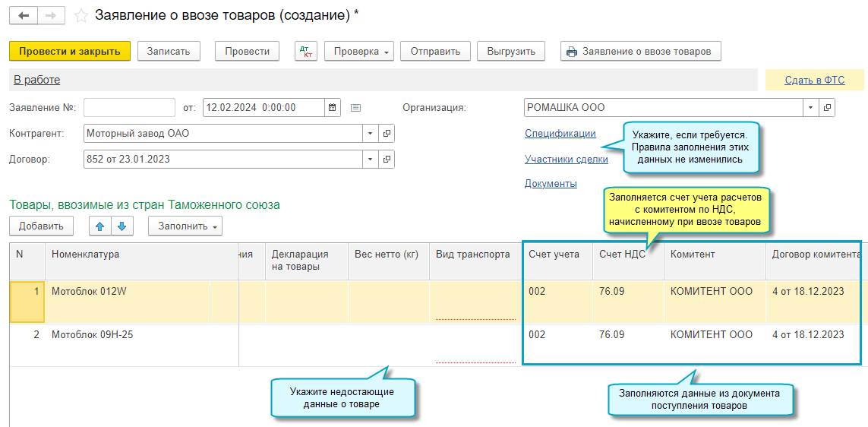Click Провести и закрыть button

(x=70, y=51)
